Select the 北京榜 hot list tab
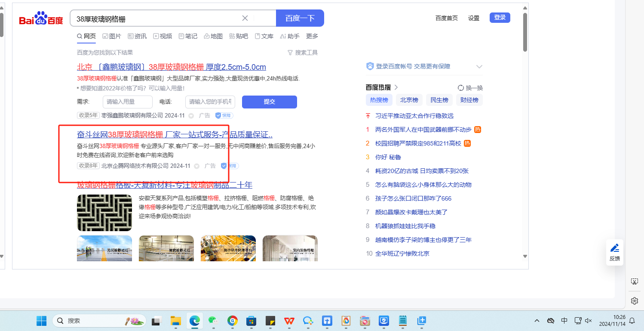Viewport: 644px width, 331px height. click(409, 100)
